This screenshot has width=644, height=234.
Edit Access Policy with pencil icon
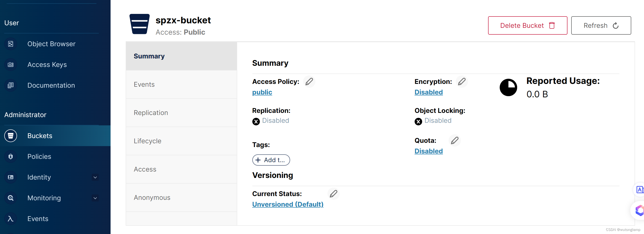click(x=309, y=82)
